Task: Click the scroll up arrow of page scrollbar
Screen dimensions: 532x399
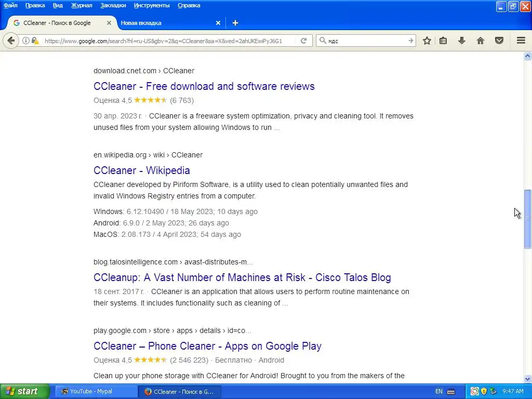Action: point(527,56)
